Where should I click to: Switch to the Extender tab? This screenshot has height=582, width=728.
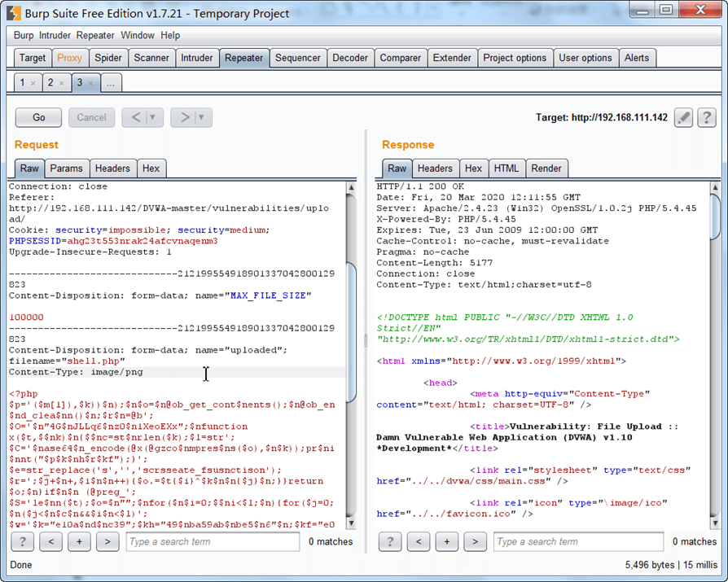[452, 58]
